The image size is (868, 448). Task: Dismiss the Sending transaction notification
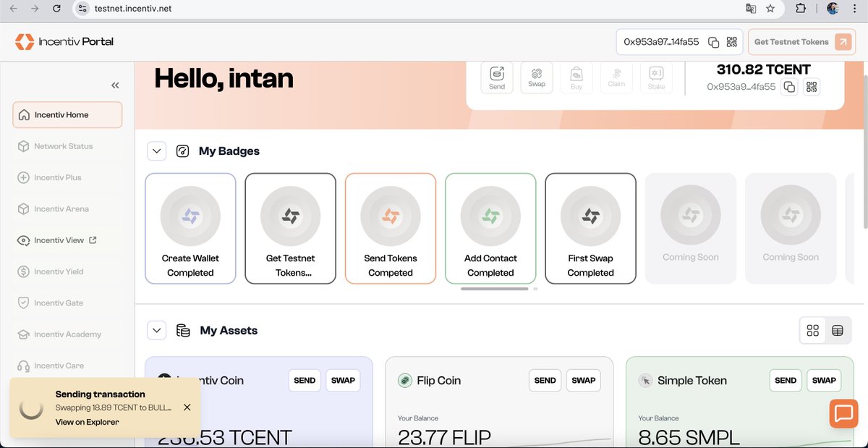click(x=187, y=407)
